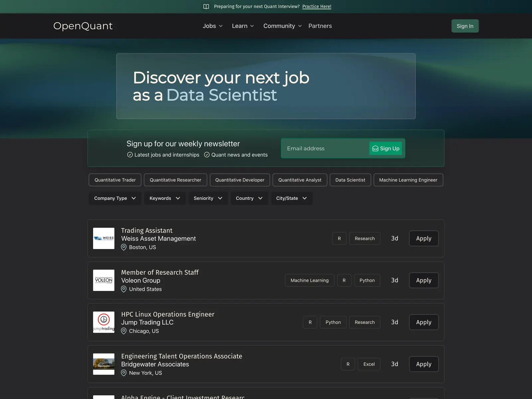The width and height of the screenshot is (532, 399).
Task: Select the Quantitative Developer category
Action: pyautogui.click(x=240, y=180)
